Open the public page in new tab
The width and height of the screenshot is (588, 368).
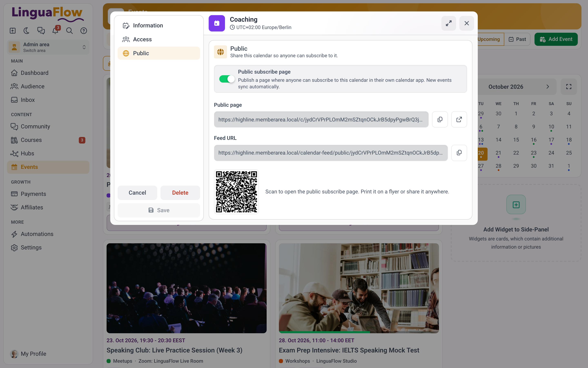tap(459, 120)
